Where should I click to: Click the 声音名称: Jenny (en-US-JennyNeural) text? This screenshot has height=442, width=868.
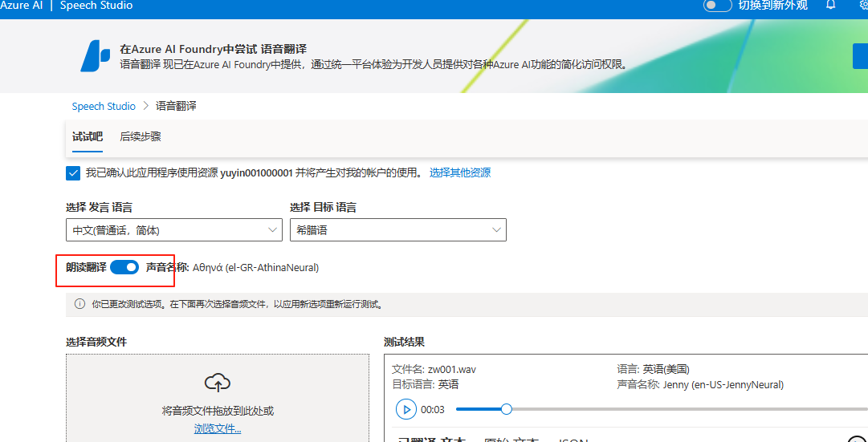pos(700,384)
